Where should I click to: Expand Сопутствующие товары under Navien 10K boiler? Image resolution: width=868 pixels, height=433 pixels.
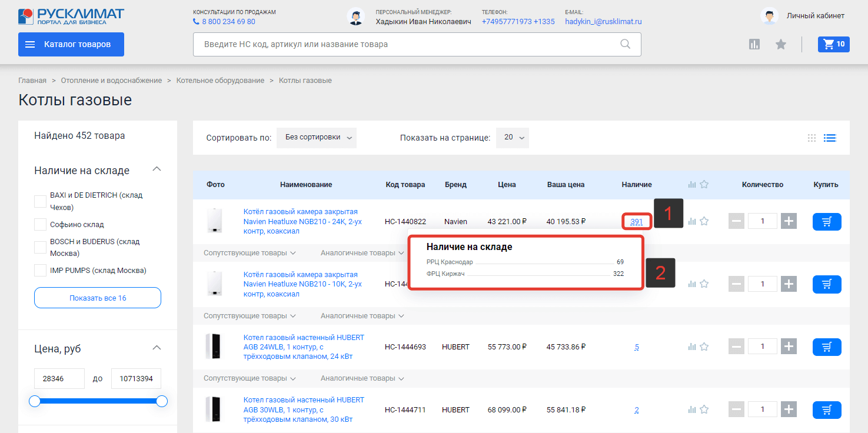250,316
